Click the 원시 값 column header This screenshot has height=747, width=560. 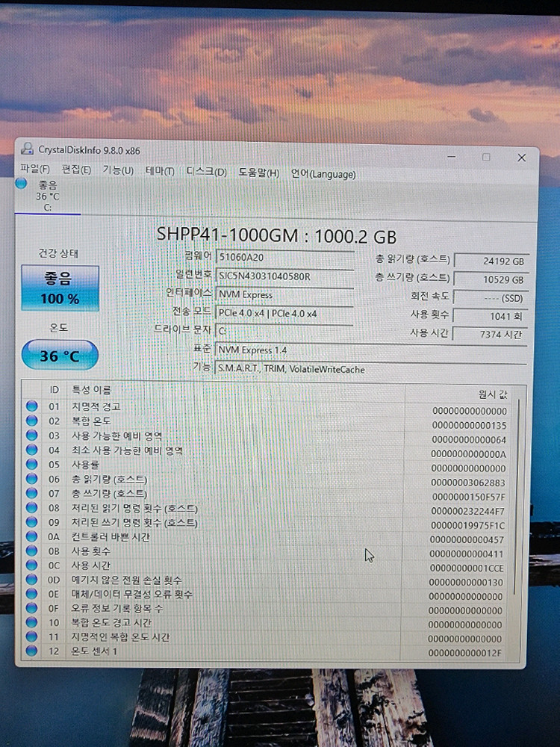pos(493,394)
